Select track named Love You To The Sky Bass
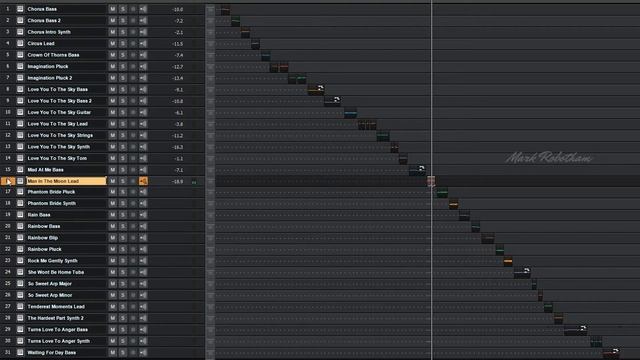Screen dimensions: 640x360 [x=58, y=89]
